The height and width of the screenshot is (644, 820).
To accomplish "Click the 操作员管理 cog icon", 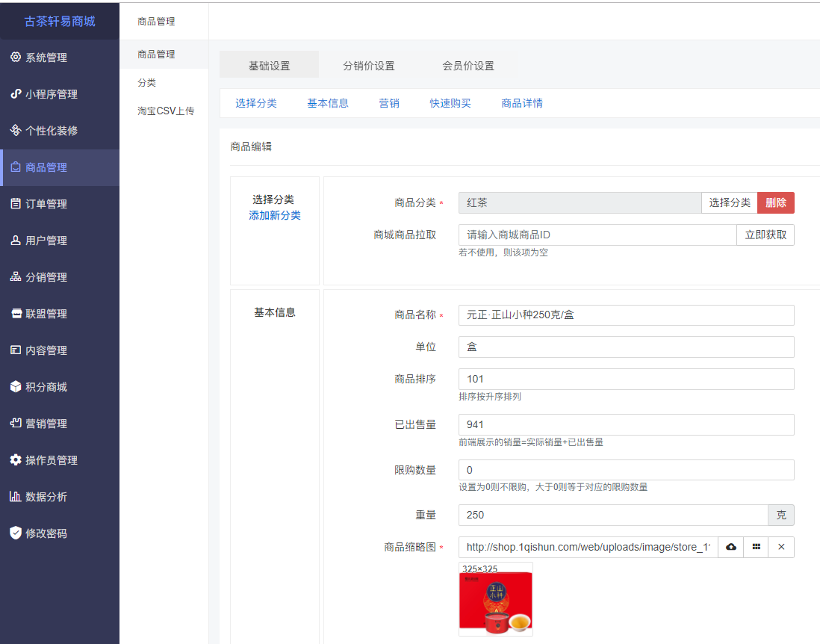I will 16,460.
